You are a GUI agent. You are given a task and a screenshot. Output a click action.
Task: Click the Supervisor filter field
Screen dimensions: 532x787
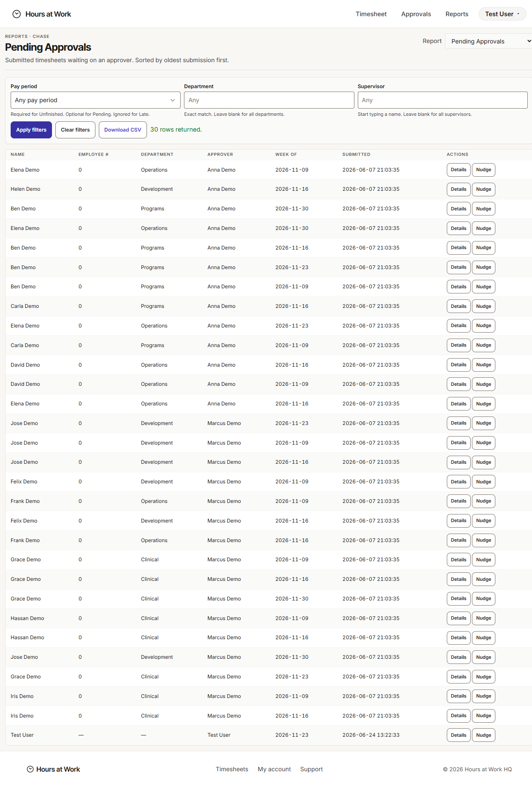coord(442,100)
